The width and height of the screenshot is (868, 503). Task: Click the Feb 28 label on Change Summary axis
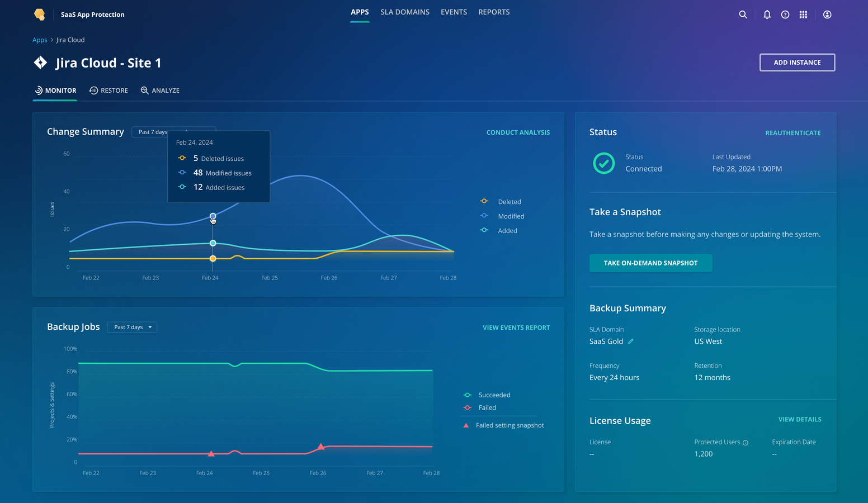(448, 278)
